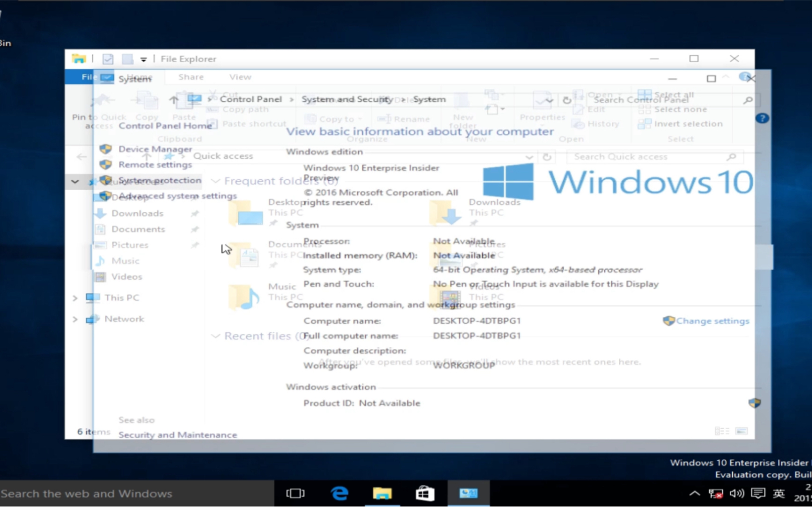Open Microsoft Store from the taskbar
812x507 pixels.
click(x=425, y=493)
